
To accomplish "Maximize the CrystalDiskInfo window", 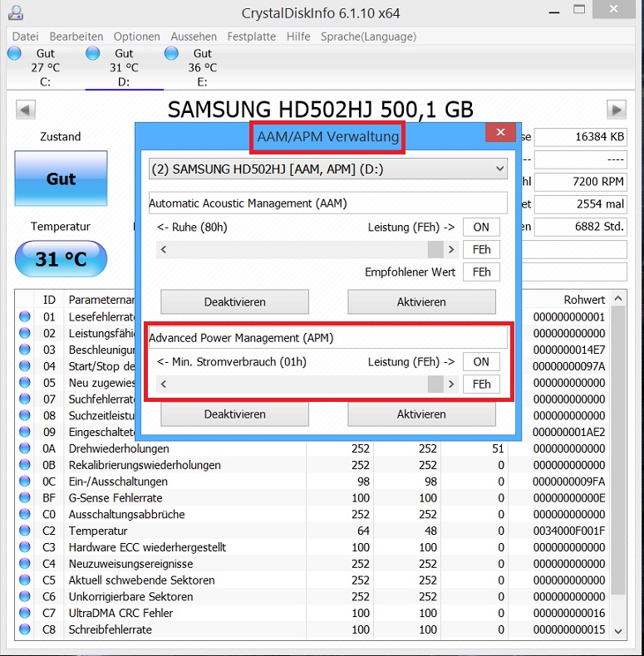I will (579, 10).
